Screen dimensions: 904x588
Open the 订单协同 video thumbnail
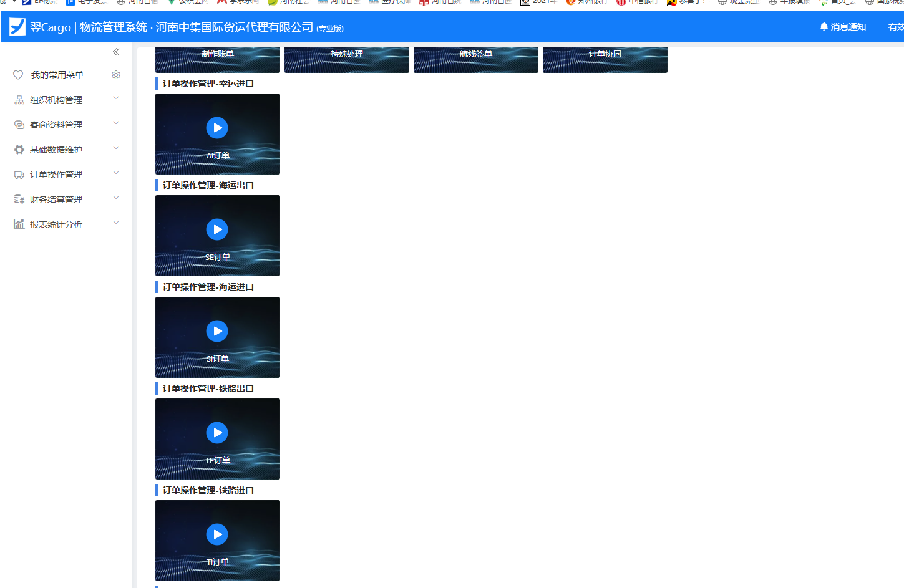[605, 60]
